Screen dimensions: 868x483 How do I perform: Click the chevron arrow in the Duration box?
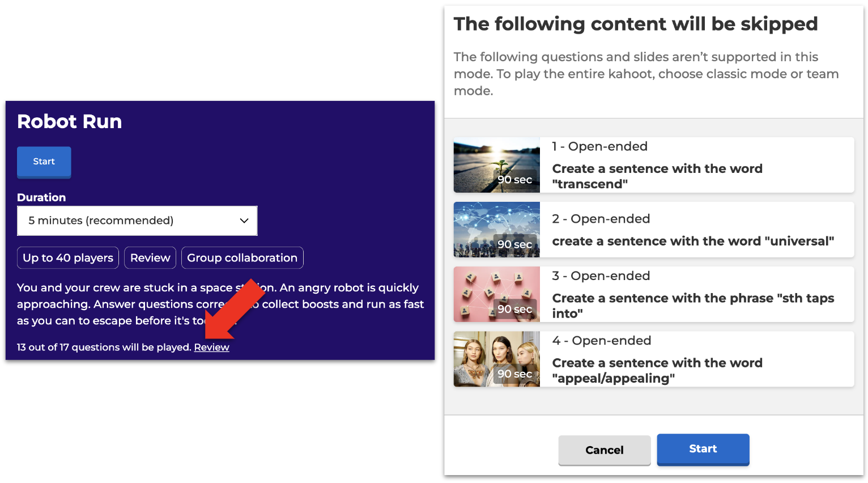[x=244, y=221]
